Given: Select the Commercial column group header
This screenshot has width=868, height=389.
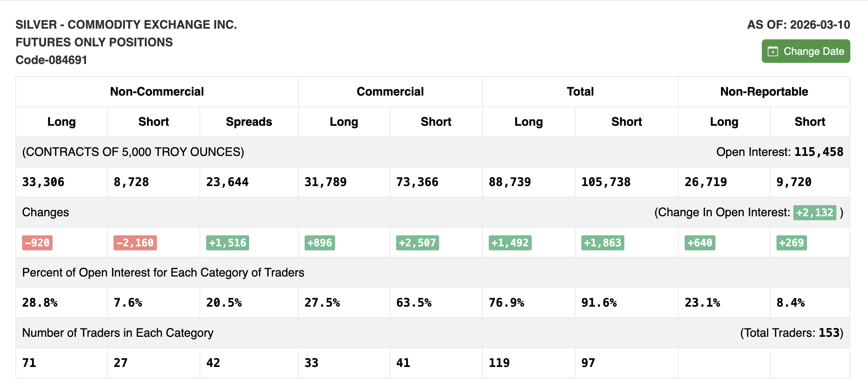Looking at the screenshot, I should point(390,92).
